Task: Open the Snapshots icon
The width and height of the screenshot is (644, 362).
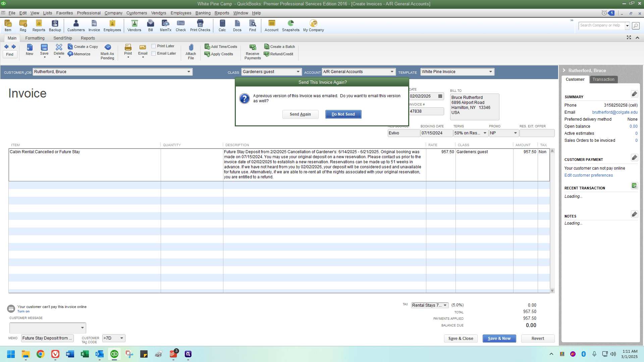Action: [290, 25]
